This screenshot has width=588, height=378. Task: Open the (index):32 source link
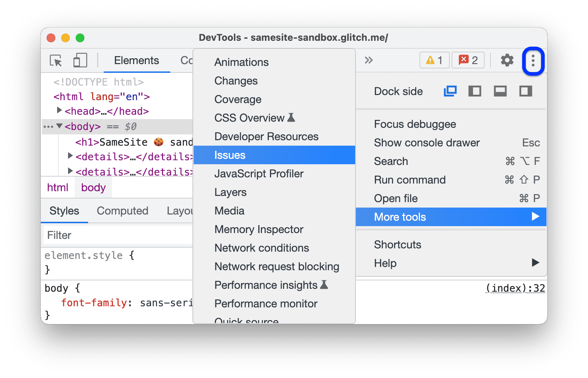[515, 288]
